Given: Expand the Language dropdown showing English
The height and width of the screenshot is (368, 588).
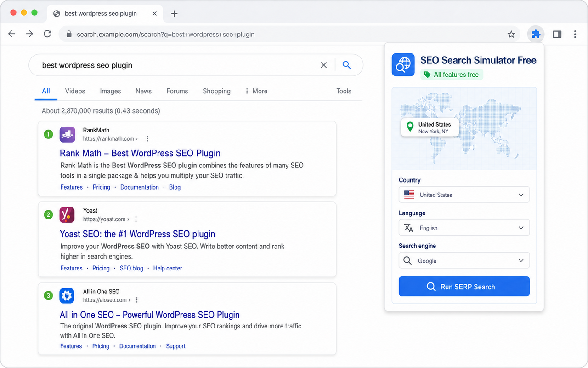Looking at the screenshot, I should [464, 228].
